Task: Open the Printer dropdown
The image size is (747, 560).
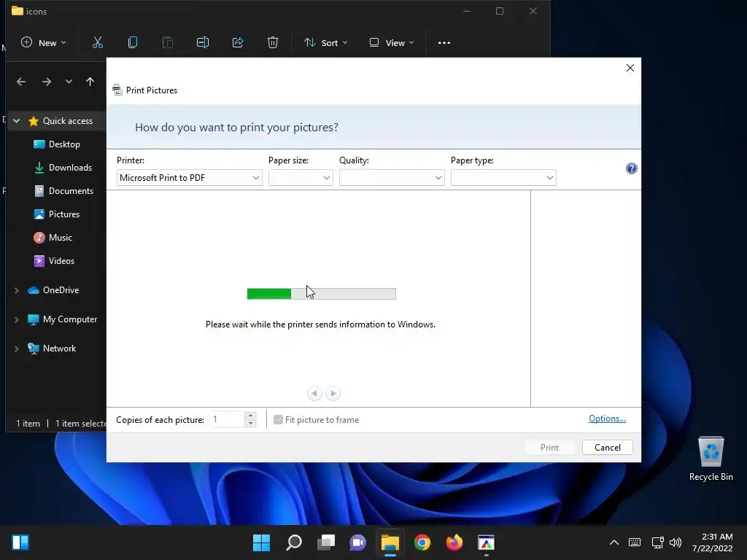Action: click(x=189, y=178)
